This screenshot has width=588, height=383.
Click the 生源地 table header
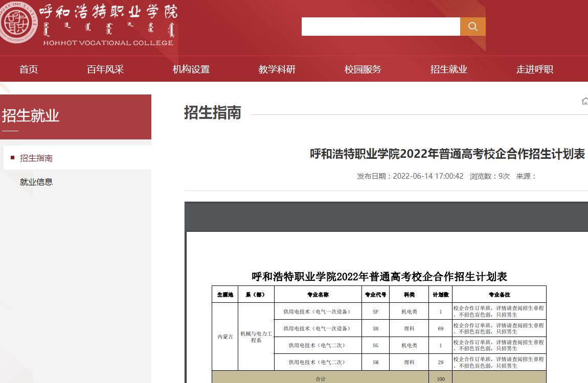[x=225, y=295]
